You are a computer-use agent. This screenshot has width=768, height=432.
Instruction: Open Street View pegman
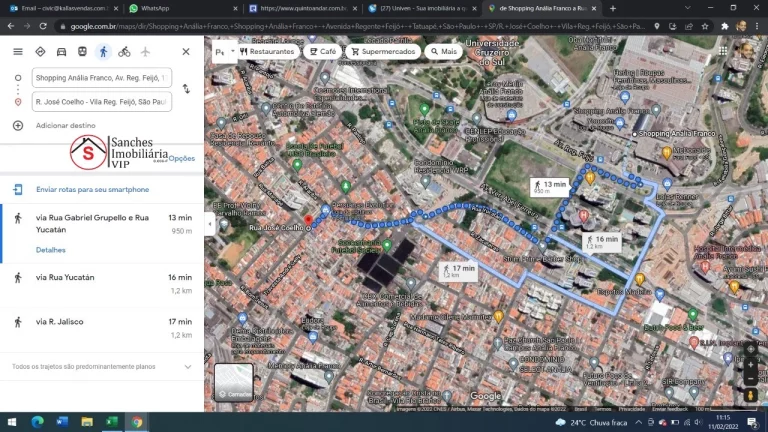click(750, 395)
